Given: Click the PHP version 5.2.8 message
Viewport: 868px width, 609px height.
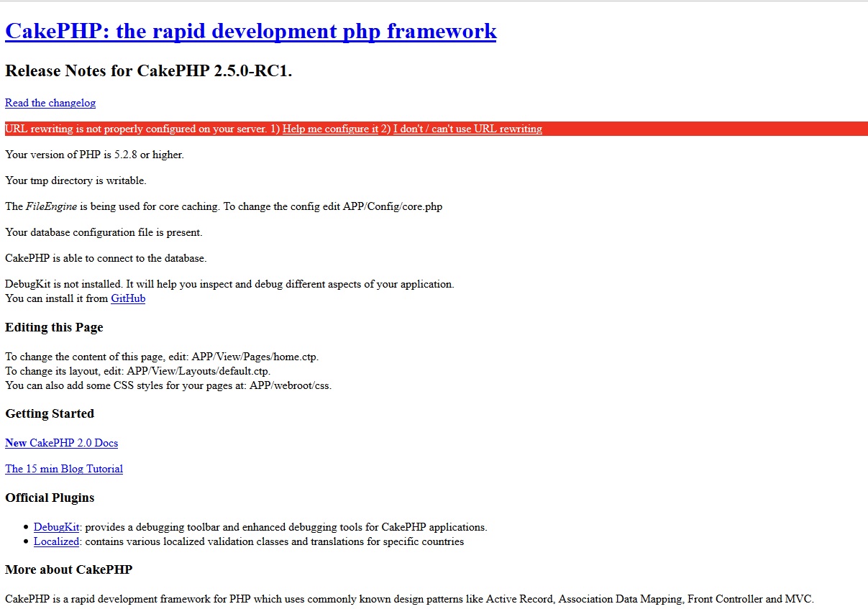Looking at the screenshot, I should tap(94, 155).
